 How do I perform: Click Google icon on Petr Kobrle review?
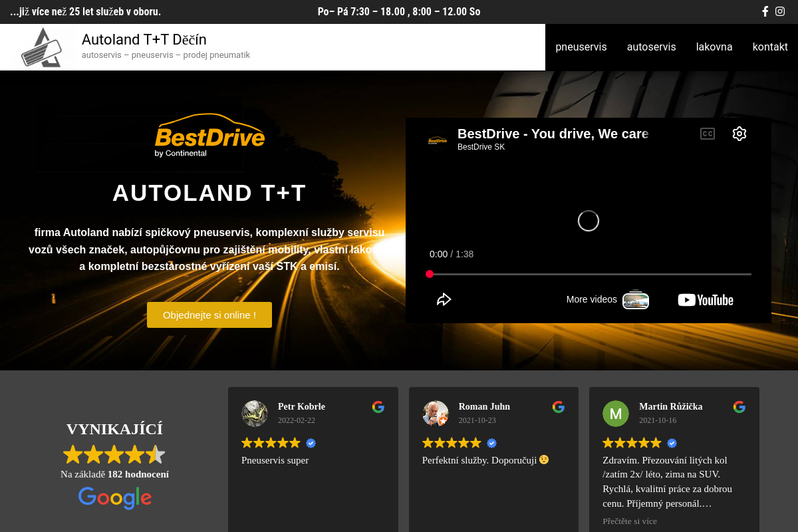coord(378,407)
